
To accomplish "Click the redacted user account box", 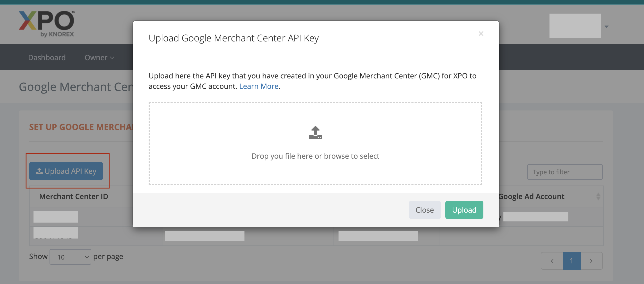I will pos(575,26).
